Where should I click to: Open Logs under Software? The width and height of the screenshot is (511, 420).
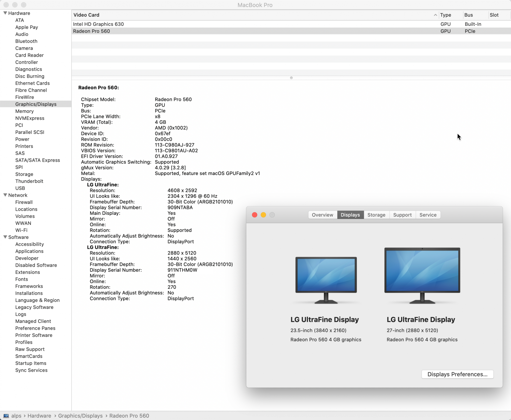[x=21, y=314]
